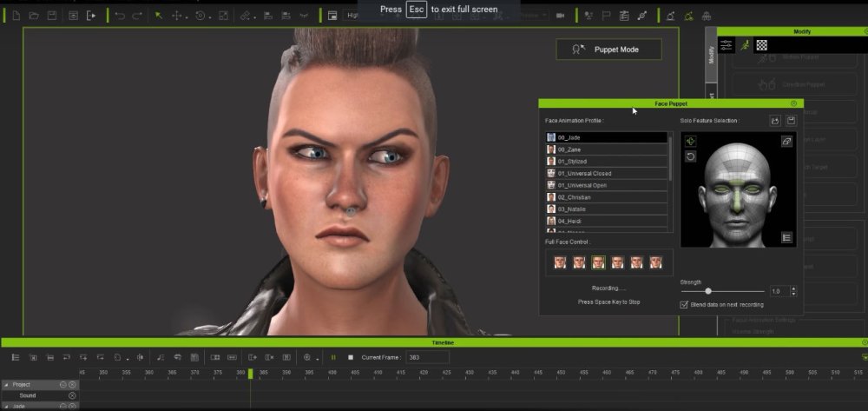Click the load profile icon in Face Puppet
868x411 pixels.
pyautogui.click(x=775, y=121)
